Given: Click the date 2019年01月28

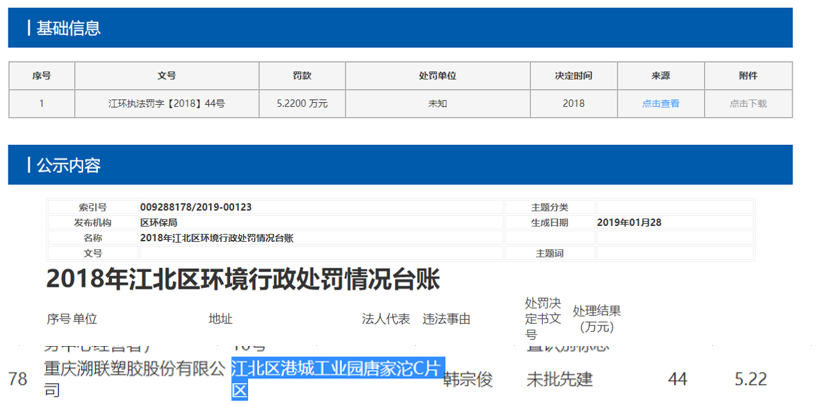Looking at the screenshot, I should point(629,222).
